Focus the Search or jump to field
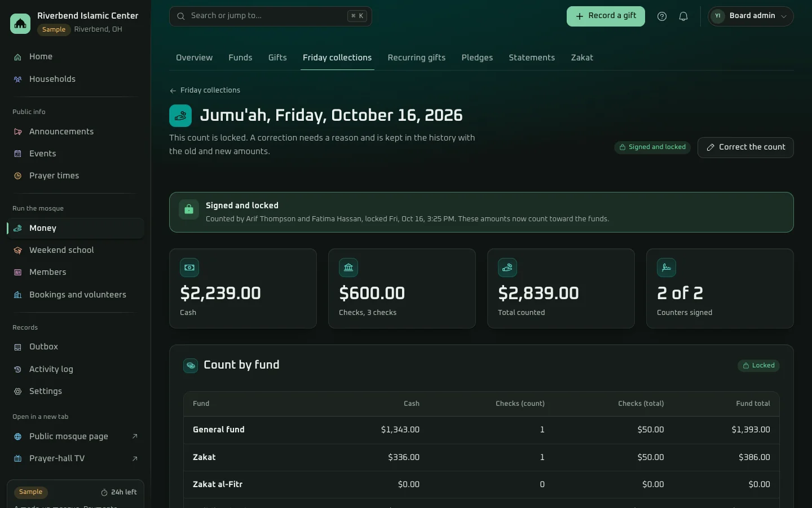The height and width of the screenshot is (508, 812). coord(271,16)
